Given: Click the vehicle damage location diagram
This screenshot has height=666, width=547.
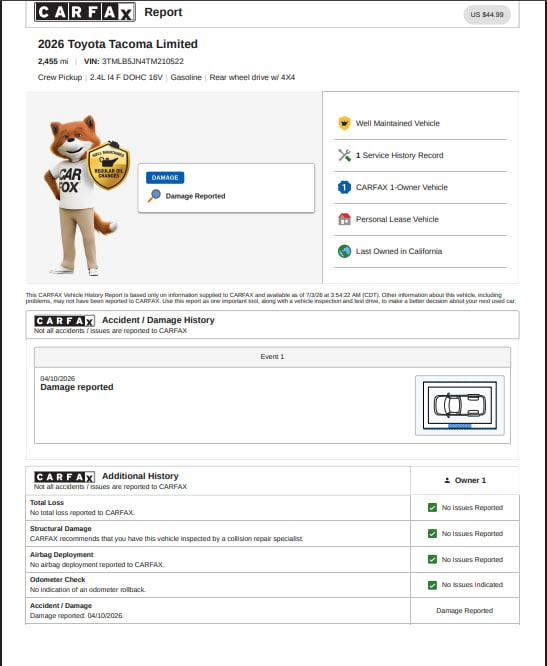Looking at the screenshot, I should click(x=460, y=405).
